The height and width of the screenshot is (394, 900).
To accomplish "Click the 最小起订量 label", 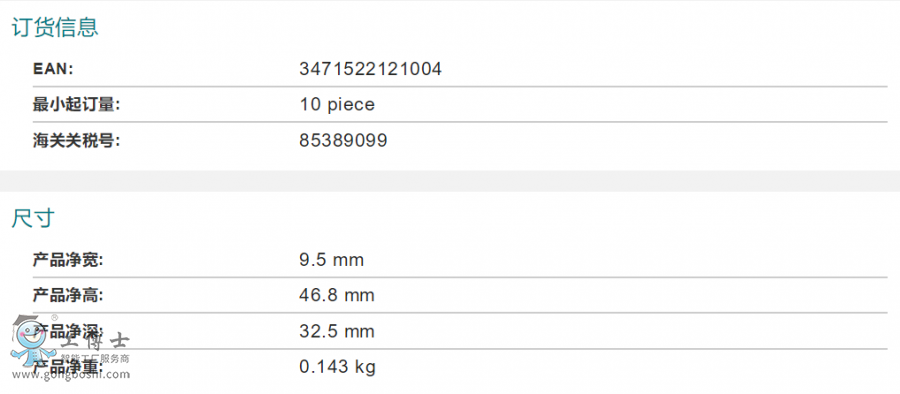I will [x=77, y=105].
